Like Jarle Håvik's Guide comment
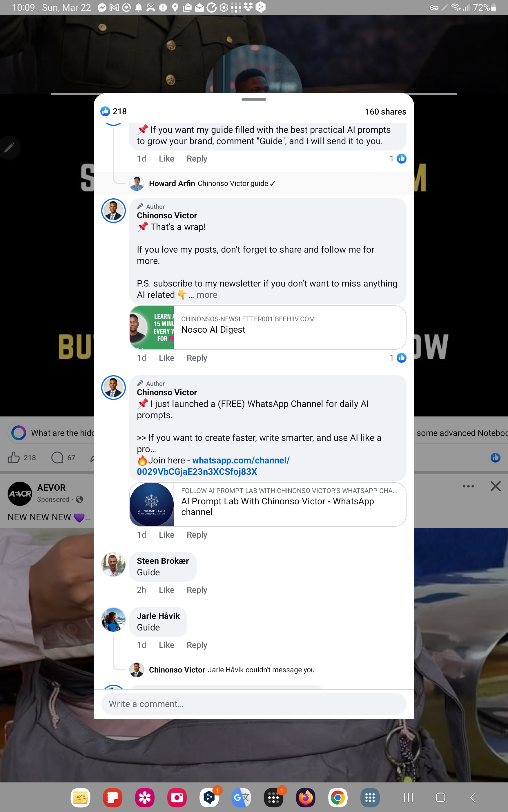The image size is (508, 812). [x=166, y=645]
